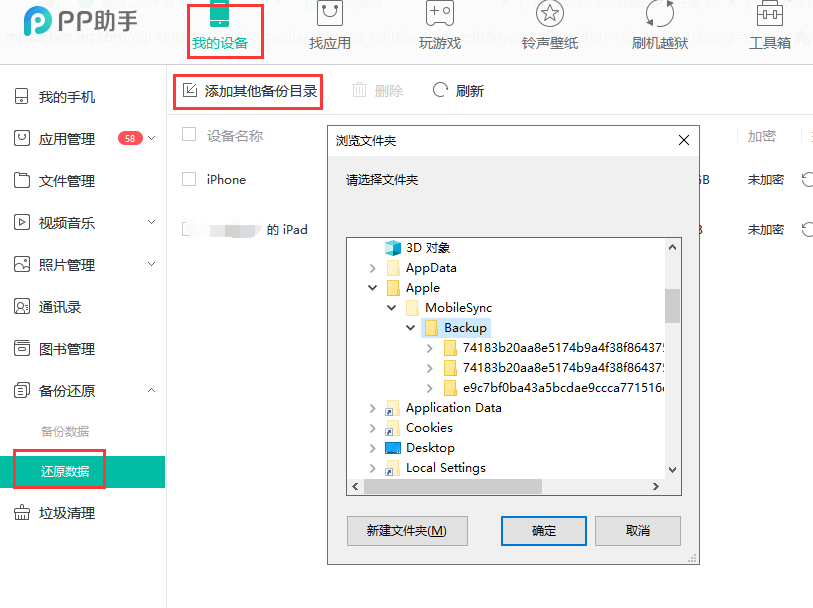Expand the AppData folder node
813x608 pixels.
coord(373,268)
